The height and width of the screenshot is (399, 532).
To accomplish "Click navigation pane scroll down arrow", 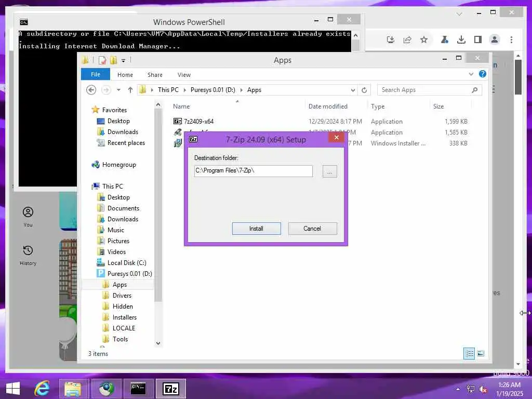I will pyautogui.click(x=158, y=343).
